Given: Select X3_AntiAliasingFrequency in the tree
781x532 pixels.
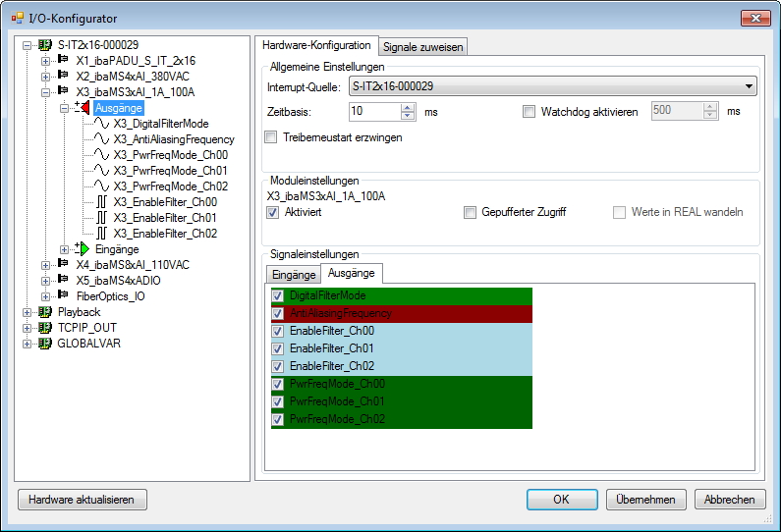Looking at the screenshot, I should [x=174, y=139].
